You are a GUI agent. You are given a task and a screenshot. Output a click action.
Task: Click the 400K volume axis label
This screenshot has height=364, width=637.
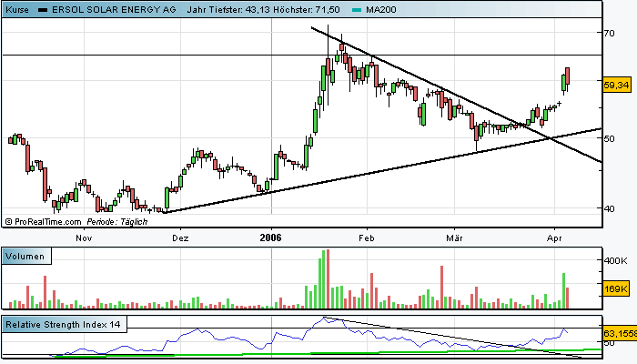pyautogui.click(x=615, y=261)
